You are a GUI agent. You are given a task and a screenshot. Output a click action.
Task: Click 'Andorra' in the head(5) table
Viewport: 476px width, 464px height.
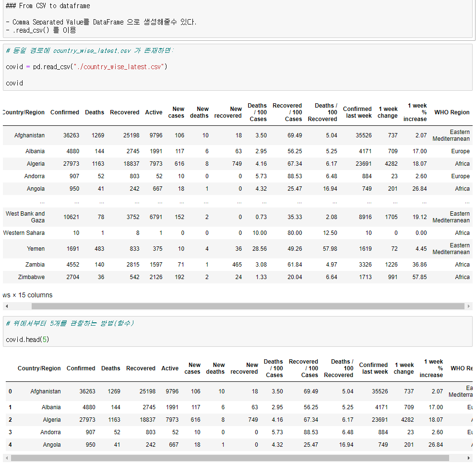coord(50,432)
